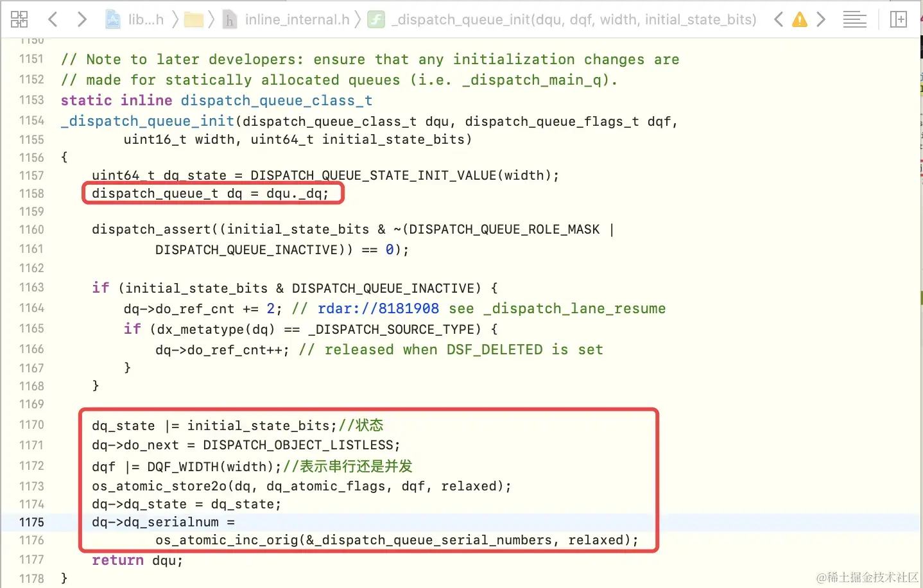Open the related items grid menu
Image resolution: width=923 pixels, height=588 pixels.
click(x=19, y=19)
